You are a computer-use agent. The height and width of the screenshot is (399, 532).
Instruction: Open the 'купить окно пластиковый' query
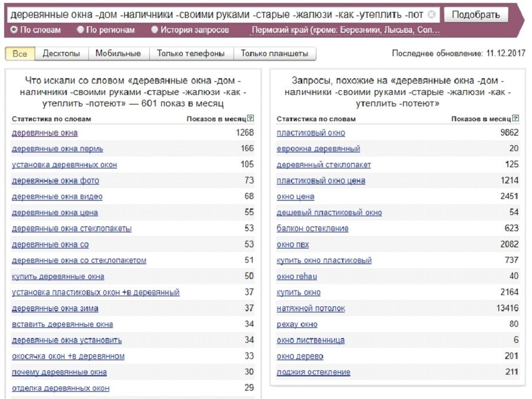(x=324, y=260)
